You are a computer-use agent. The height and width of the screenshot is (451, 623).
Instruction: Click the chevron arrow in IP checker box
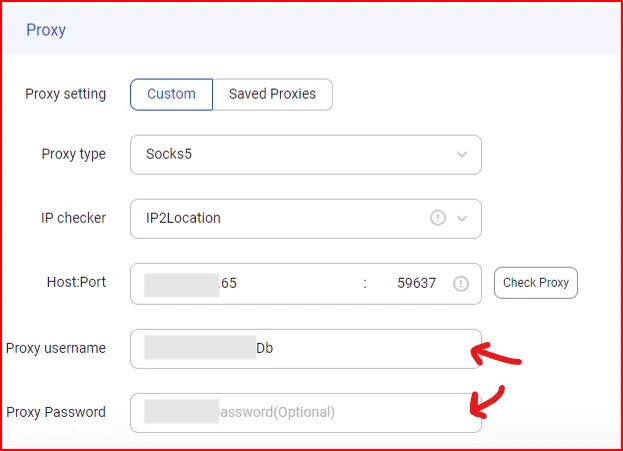click(462, 219)
